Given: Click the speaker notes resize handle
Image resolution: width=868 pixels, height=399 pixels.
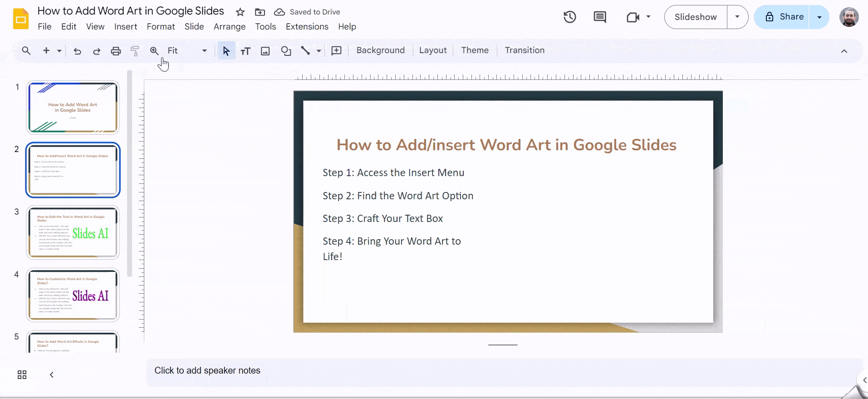Looking at the screenshot, I should [503, 345].
